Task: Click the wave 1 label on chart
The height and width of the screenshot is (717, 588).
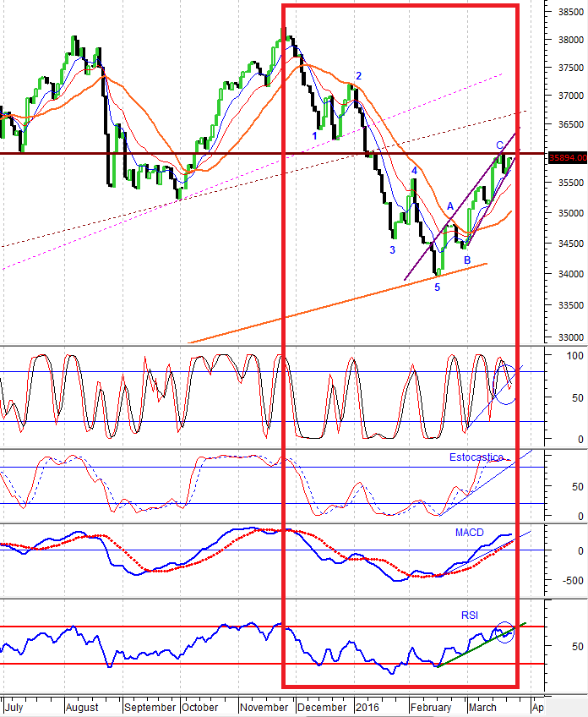Action: coord(314,136)
